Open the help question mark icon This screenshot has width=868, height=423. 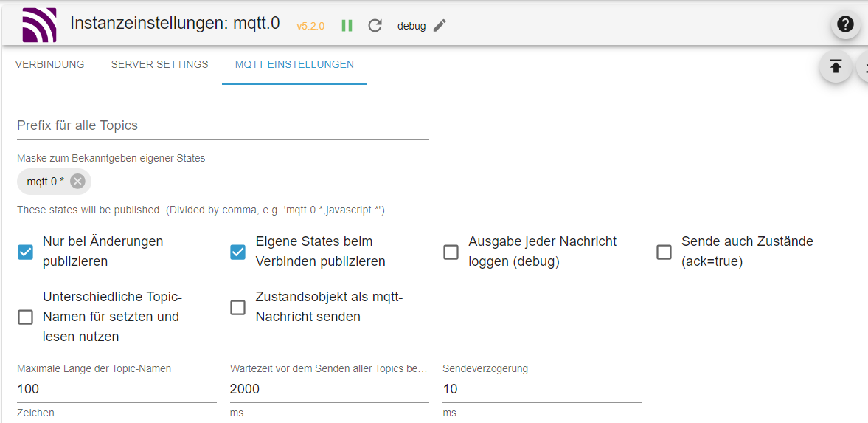(x=845, y=24)
